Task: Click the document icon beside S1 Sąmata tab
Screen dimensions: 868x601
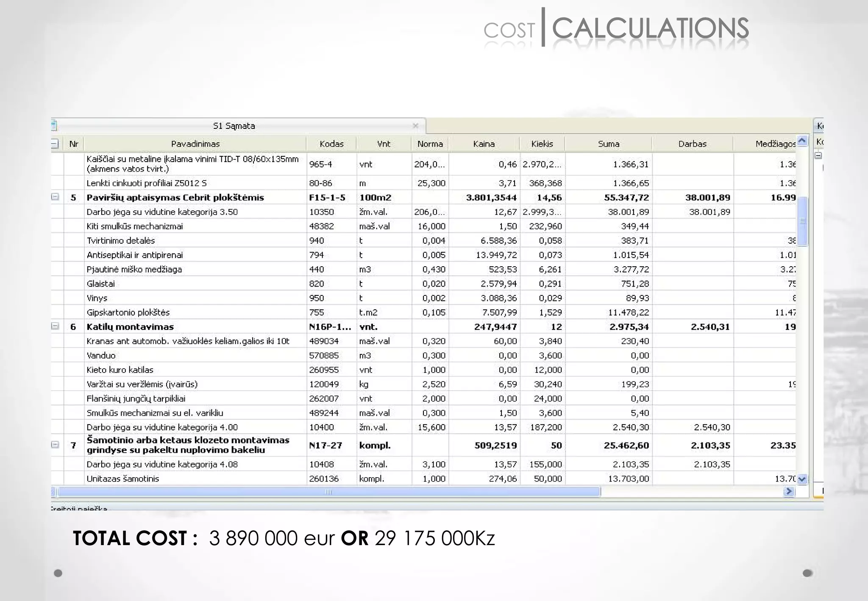Action: 54,126
